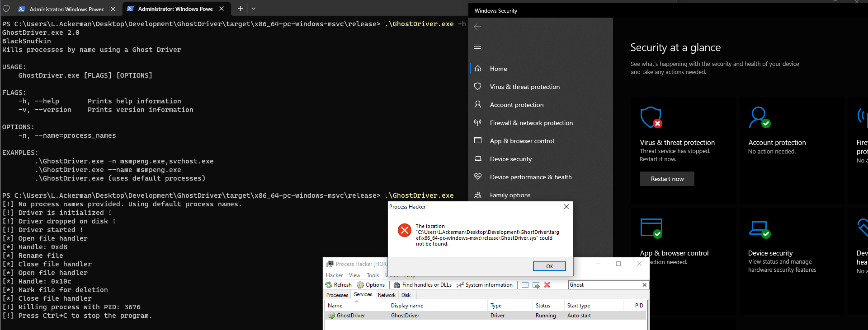Click the family icon beside Family options

pos(478,195)
